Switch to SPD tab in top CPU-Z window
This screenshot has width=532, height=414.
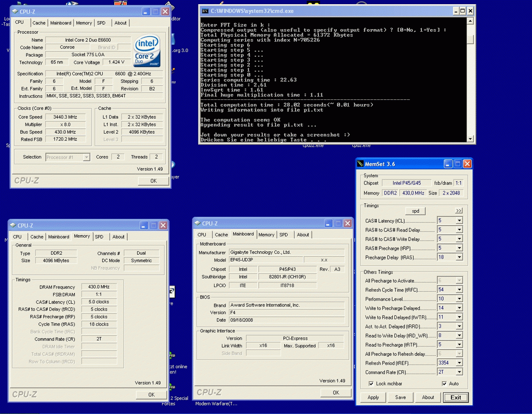click(101, 23)
